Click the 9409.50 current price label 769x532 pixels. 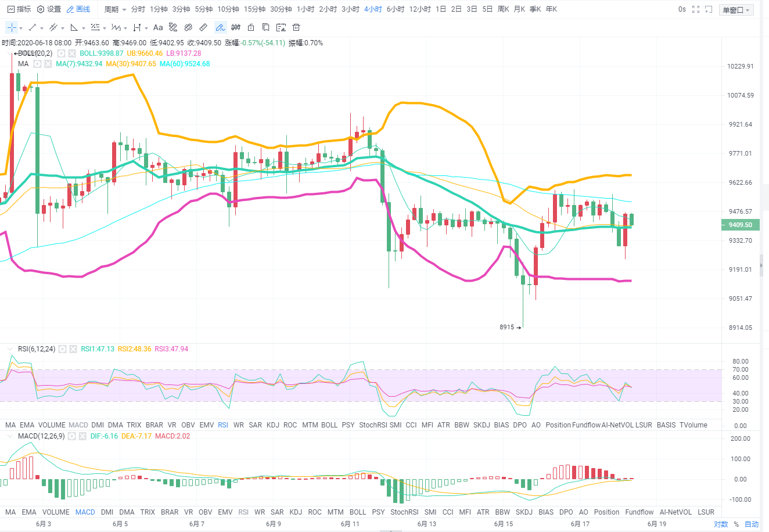pyautogui.click(x=740, y=225)
